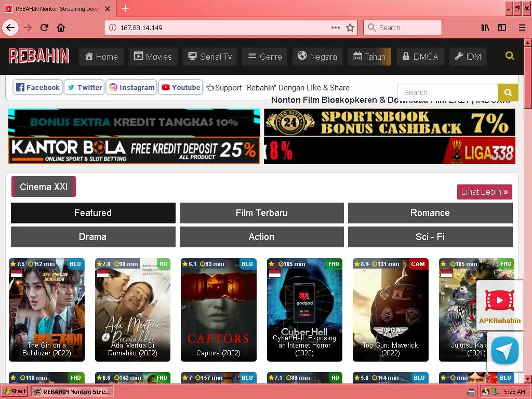Open the yellow search icon in navbar

click(x=510, y=56)
